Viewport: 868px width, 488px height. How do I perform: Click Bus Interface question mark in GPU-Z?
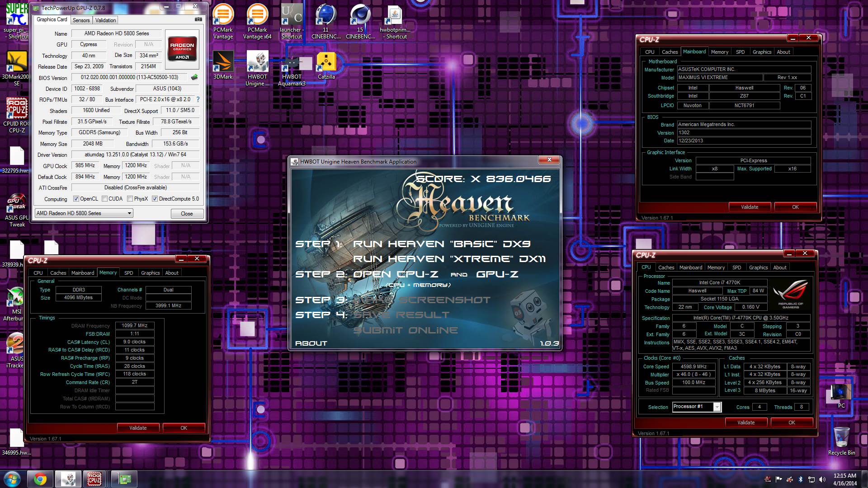tap(198, 99)
